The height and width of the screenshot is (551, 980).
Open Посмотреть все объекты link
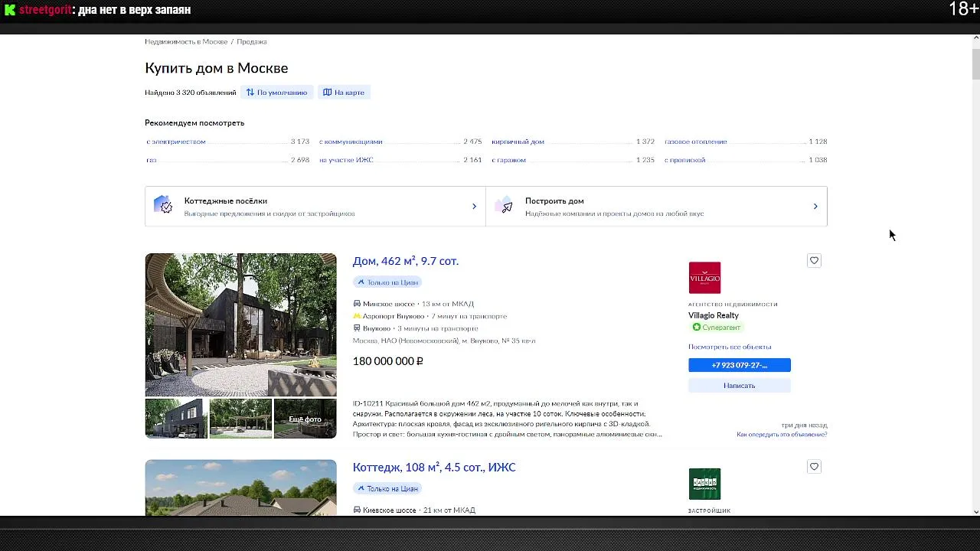coord(730,347)
